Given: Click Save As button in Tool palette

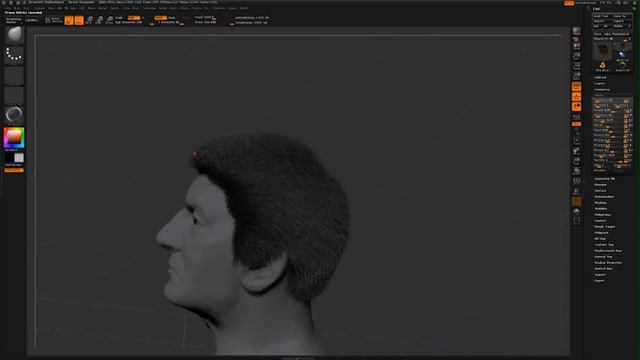Looking at the screenshot, I should pos(622,16).
